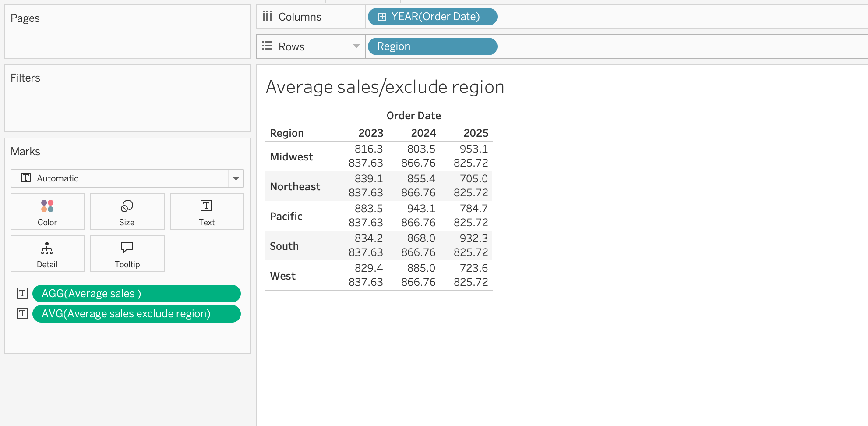Open the Rows shelf dropdown arrow
The image size is (868, 426).
click(x=356, y=46)
